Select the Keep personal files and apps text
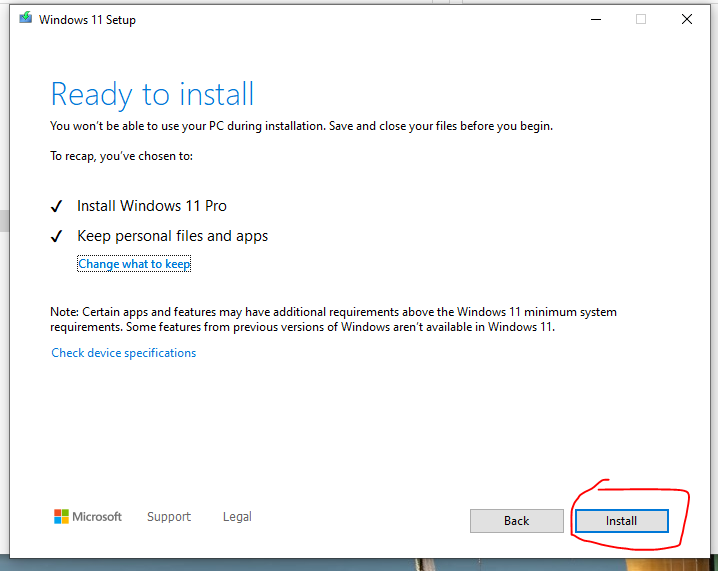 click(x=172, y=236)
